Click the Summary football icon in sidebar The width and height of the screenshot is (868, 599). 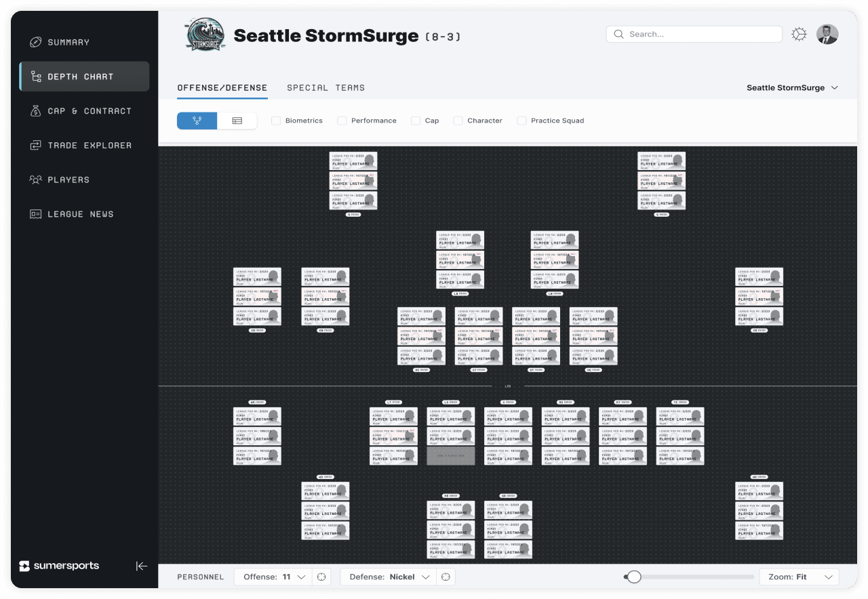tap(35, 42)
